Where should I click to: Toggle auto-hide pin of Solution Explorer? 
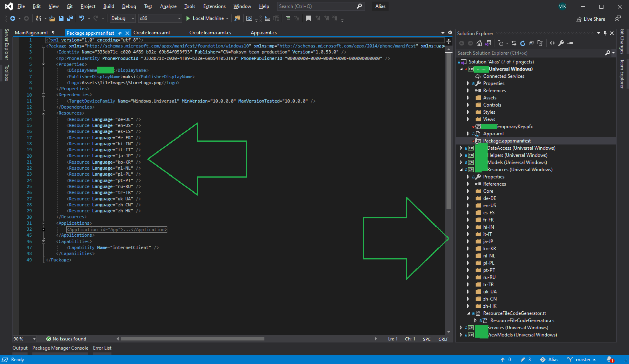click(x=605, y=33)
